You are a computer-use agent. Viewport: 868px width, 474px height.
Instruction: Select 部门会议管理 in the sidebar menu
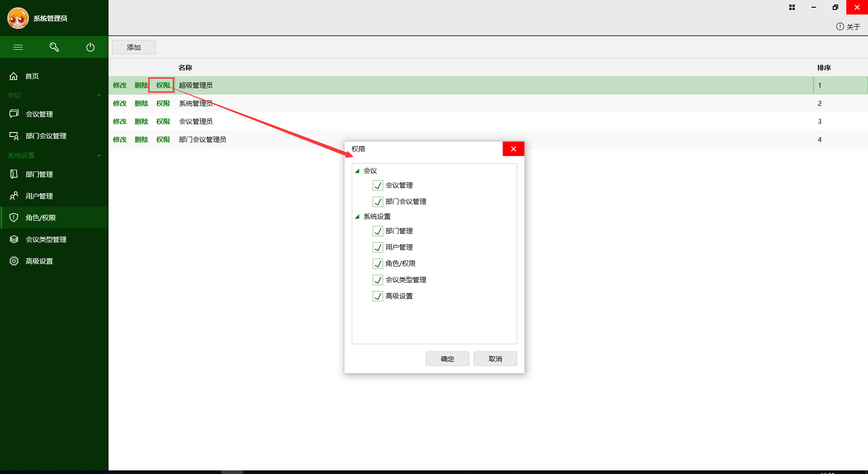coord(46,136)
